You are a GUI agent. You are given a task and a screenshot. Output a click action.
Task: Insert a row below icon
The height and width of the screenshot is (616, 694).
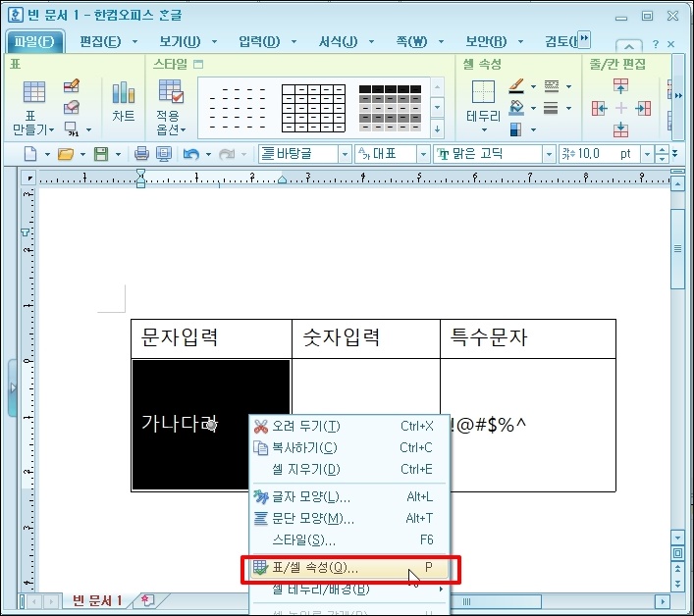click(620, 129)
